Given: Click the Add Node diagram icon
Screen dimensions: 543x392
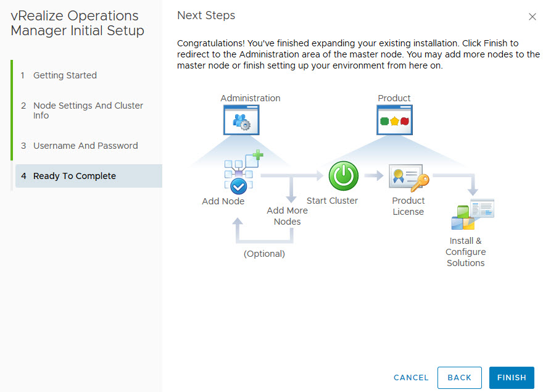Looking at the screenshot, I should [x=239, y=174].
